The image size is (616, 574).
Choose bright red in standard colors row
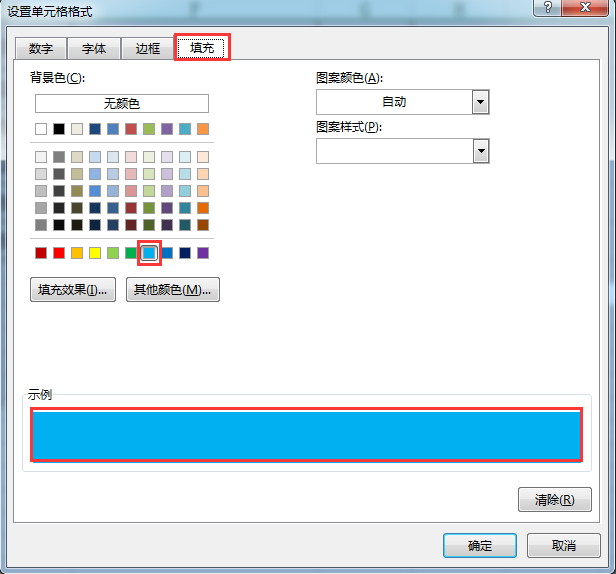(x=59, y=253)
